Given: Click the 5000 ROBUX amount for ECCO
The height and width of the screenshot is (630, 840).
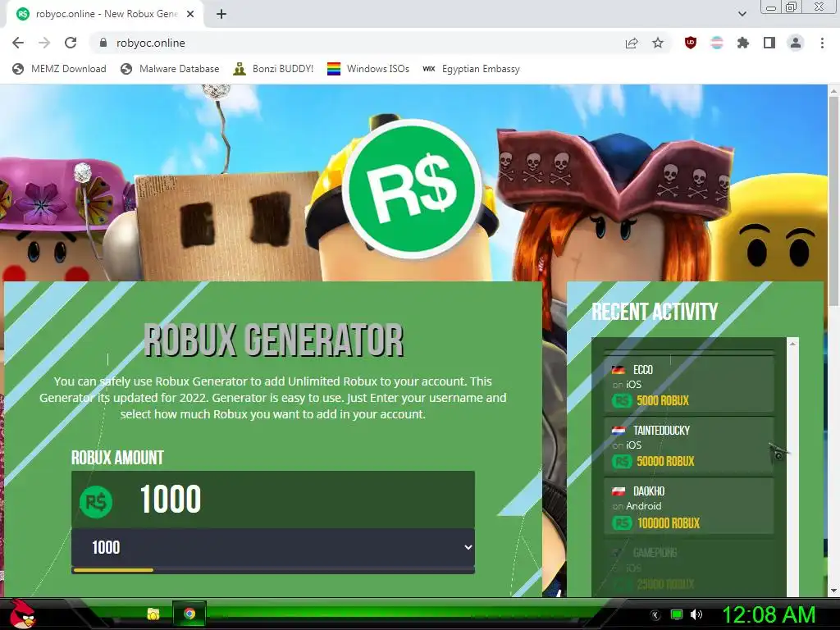Looking at the screenshot, I should 663,400.
